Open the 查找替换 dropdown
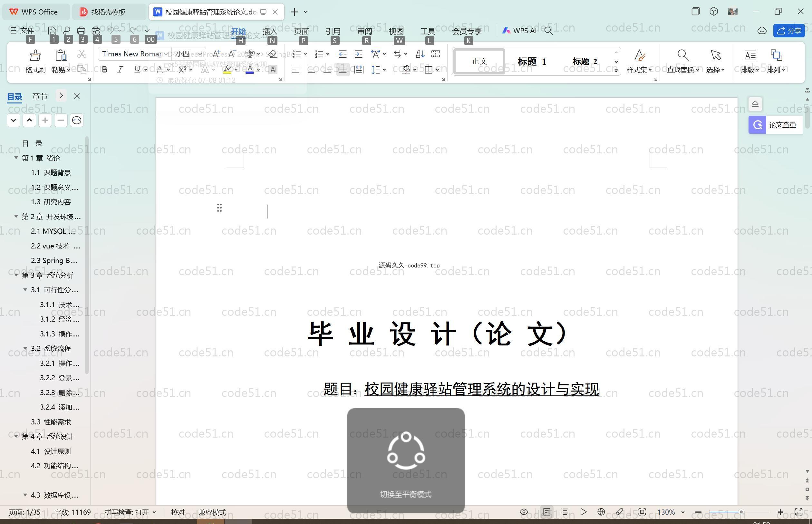 tap(697, 70)
